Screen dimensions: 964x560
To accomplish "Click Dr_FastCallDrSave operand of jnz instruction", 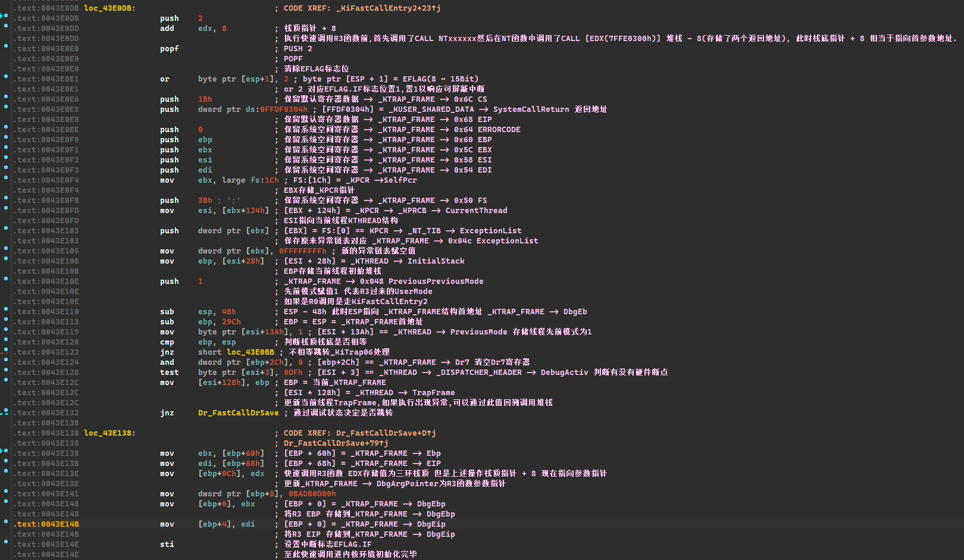I will [238, 413].
